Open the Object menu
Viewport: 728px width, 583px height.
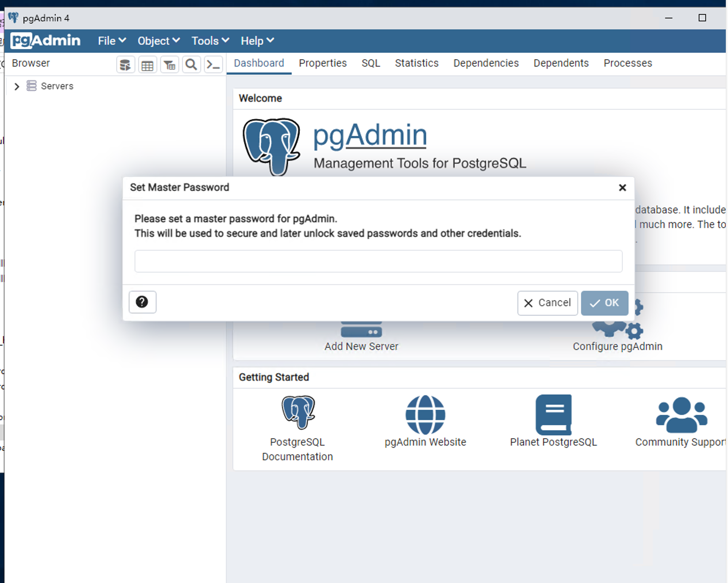pyautogui.click(x=159, y=41)
